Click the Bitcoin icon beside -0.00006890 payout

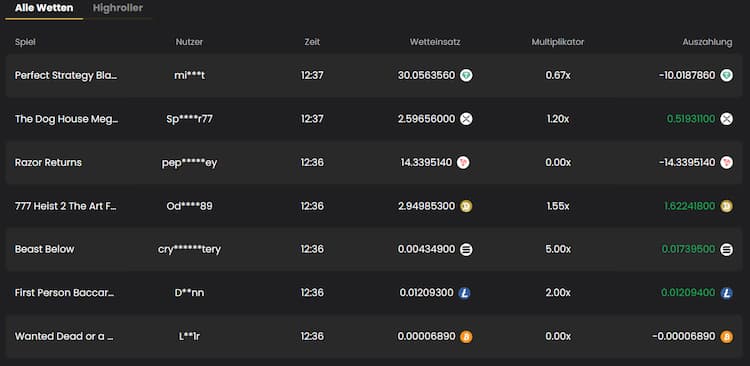pyautogui.click(x=727, y=336)
